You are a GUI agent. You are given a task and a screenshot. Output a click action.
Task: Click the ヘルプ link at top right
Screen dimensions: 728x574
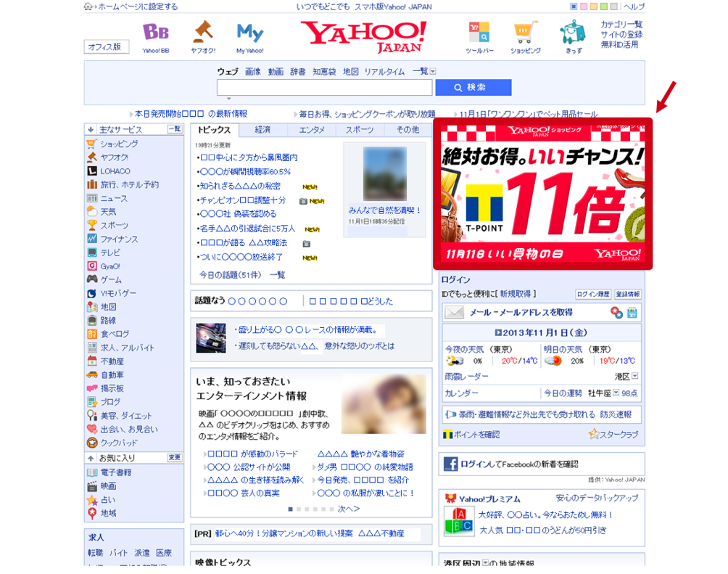tap(634, 7)
